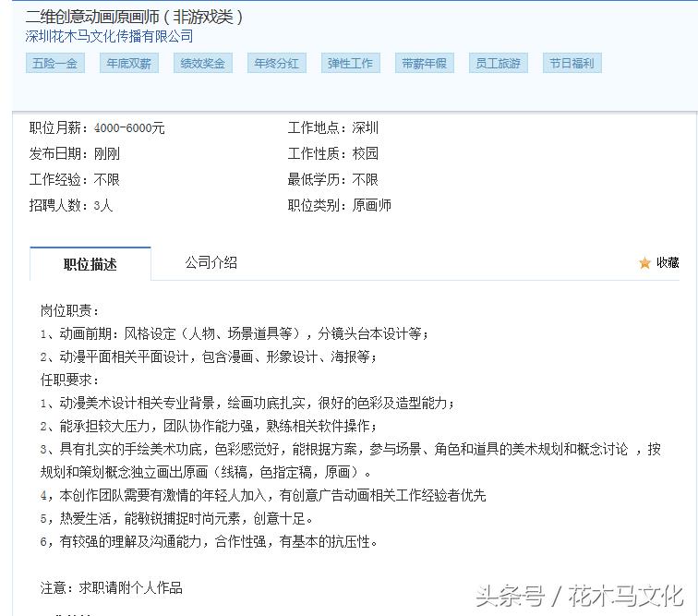Select the 节日福利 benefit tag

pos(572,63)
